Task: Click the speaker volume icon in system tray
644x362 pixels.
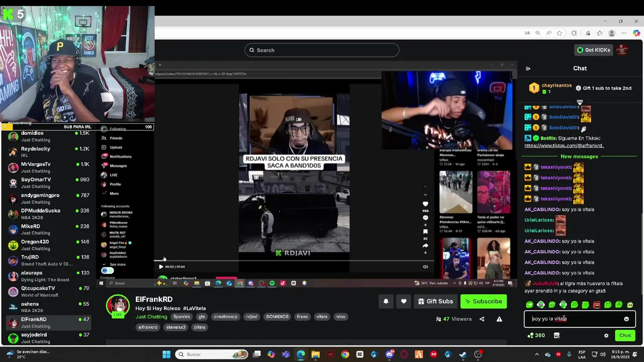Action: 603,354
